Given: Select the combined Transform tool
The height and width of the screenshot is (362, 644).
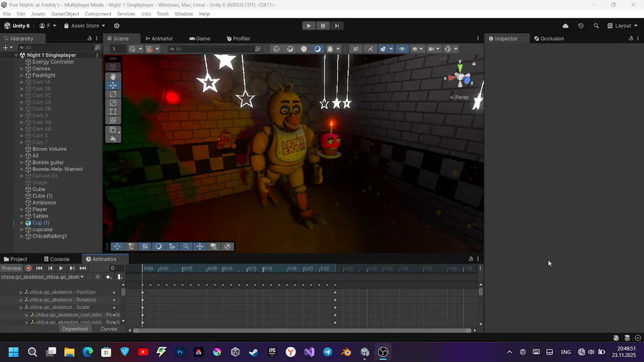Looking at the screenshot, I should click(x=113, y=120).
